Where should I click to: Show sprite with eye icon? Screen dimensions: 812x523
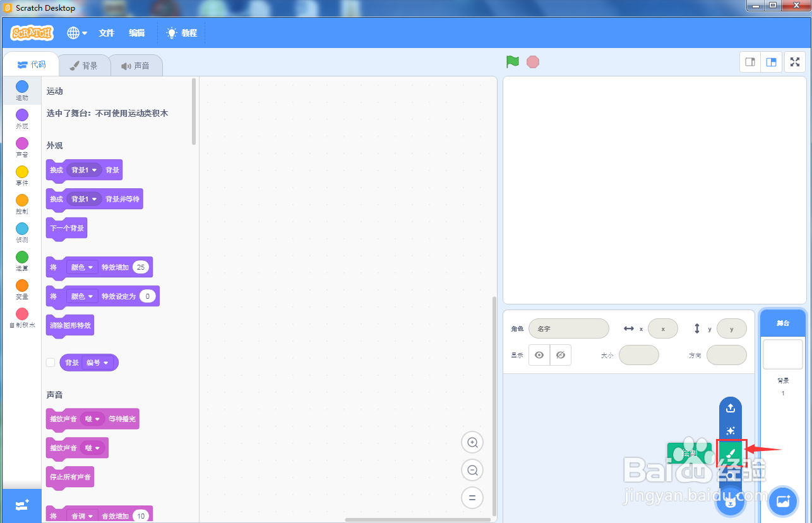click(x=539, y=355)
